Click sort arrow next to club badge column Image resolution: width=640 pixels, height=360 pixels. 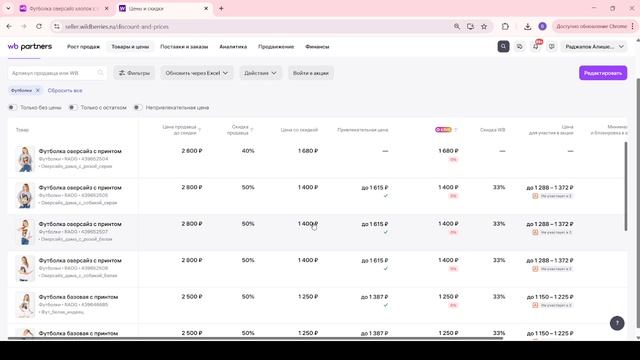point(456,130)
